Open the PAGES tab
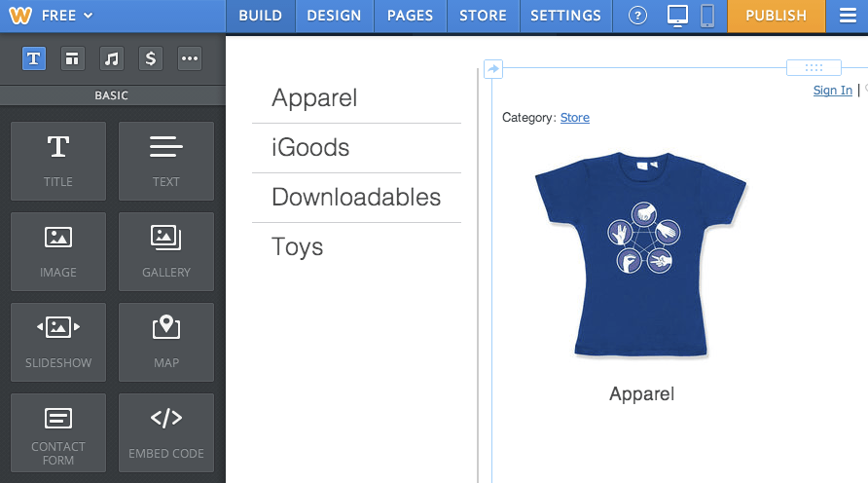Viewport: 868px width, 483px height. tap(410, 16)
